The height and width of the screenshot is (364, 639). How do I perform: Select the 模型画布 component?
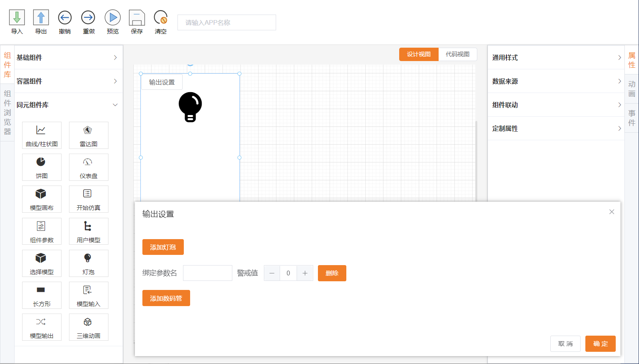coord(42,199)
